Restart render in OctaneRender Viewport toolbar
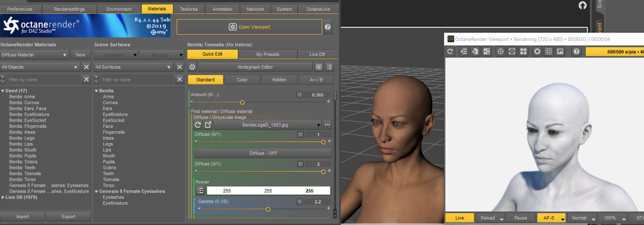 coord(450,52)
